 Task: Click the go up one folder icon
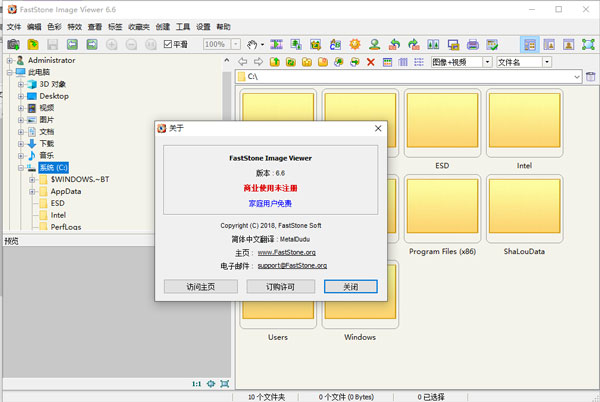[x=275, y=62]
